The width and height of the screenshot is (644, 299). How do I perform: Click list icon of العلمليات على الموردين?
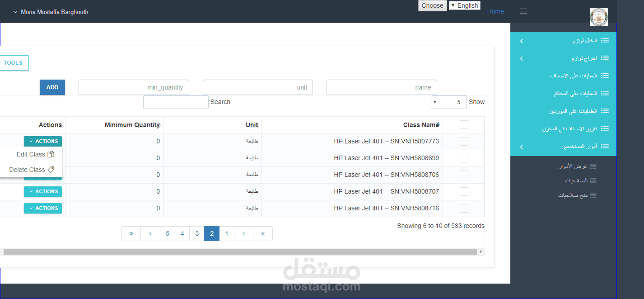coord(605,111)
